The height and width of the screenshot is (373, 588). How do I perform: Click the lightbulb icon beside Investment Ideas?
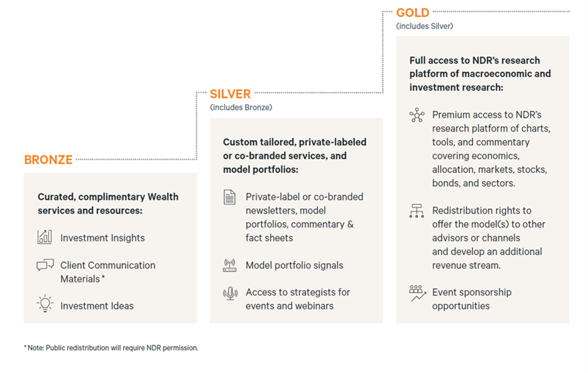point(45,304)
